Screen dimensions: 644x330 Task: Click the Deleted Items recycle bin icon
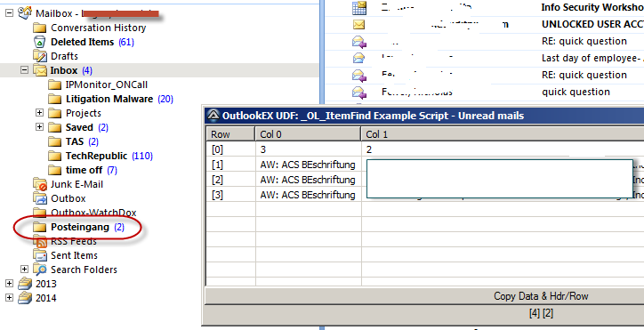point(39,42)
